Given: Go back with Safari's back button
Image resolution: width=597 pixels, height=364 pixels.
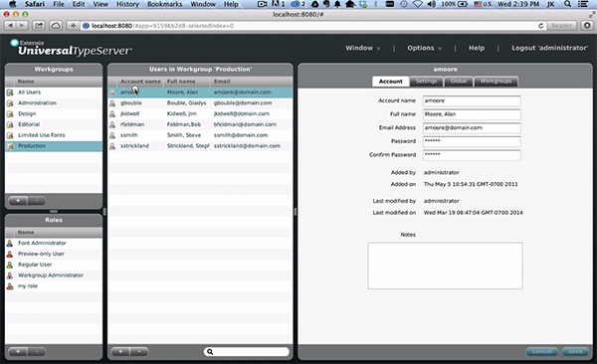Looking at the screenshot, I should (10, 26).
